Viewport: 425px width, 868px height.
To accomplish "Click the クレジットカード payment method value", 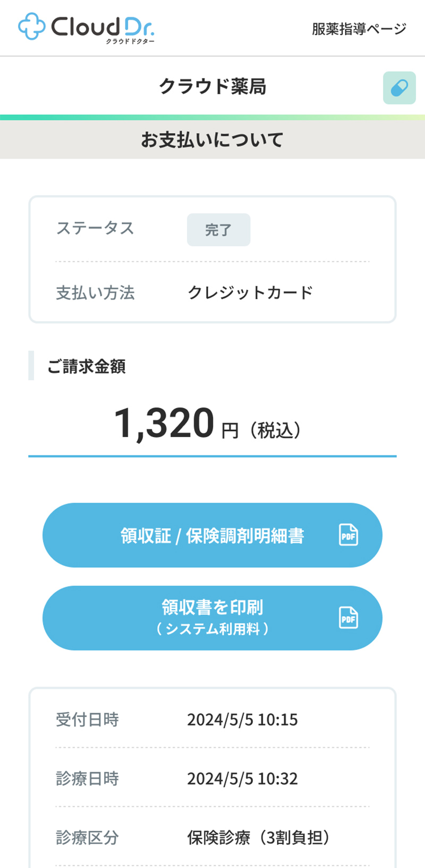I will point(250,293).
